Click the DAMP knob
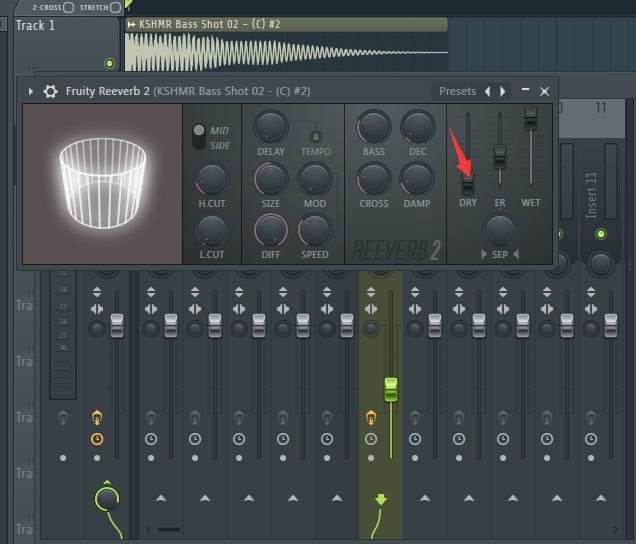 point(417,179)
